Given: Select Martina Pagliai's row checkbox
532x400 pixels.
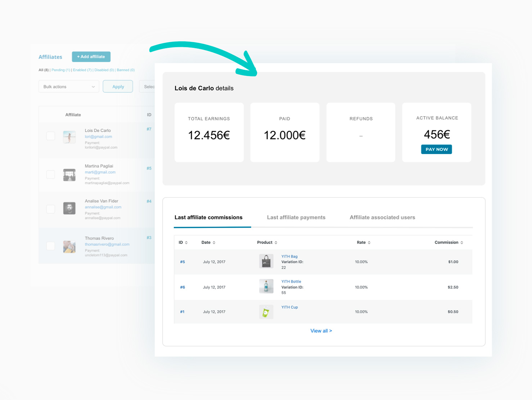Looking at the screenshot, I should pos(51,174).
